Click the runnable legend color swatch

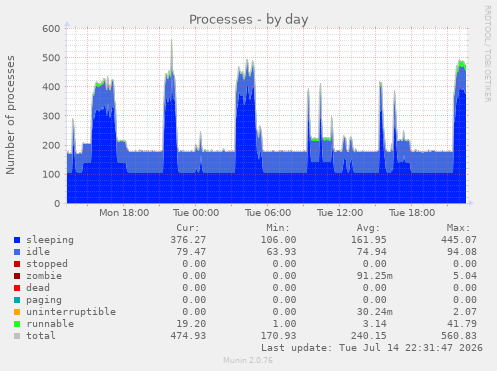click(17, 324)
